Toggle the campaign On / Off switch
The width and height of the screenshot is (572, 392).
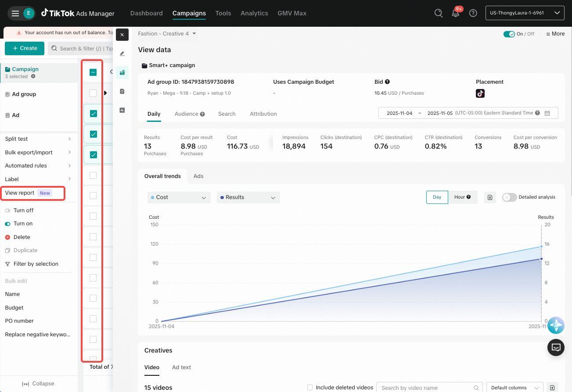pyautogui.click(x=509, y=34)
